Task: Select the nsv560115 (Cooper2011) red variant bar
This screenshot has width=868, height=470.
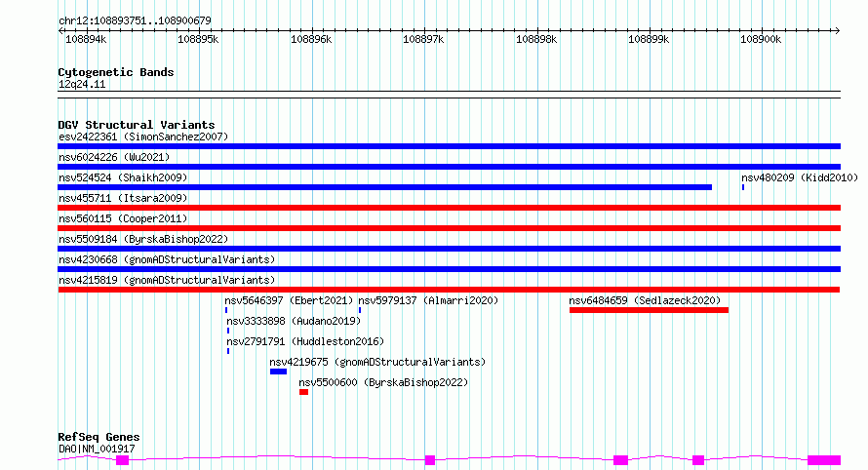Action: [449, 228]
